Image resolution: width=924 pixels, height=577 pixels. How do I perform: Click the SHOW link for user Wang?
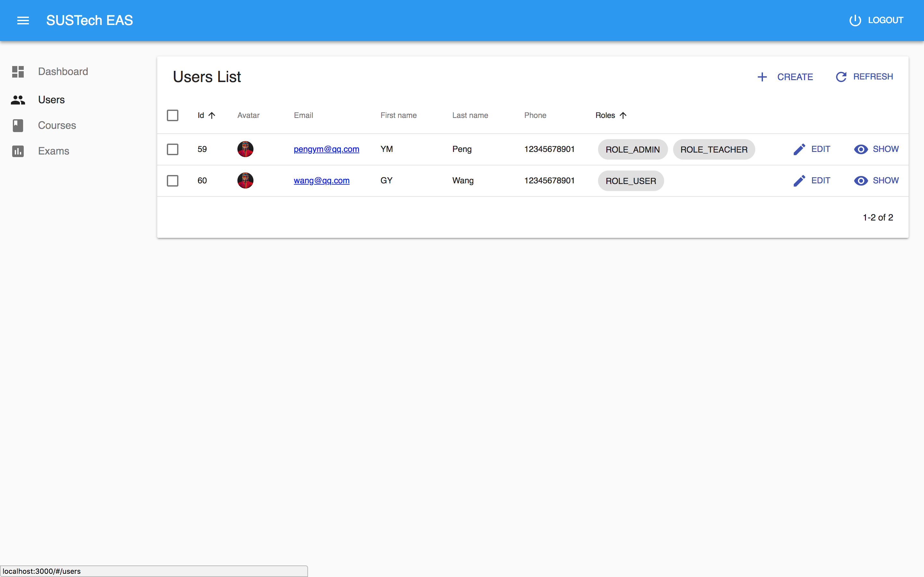877,181
